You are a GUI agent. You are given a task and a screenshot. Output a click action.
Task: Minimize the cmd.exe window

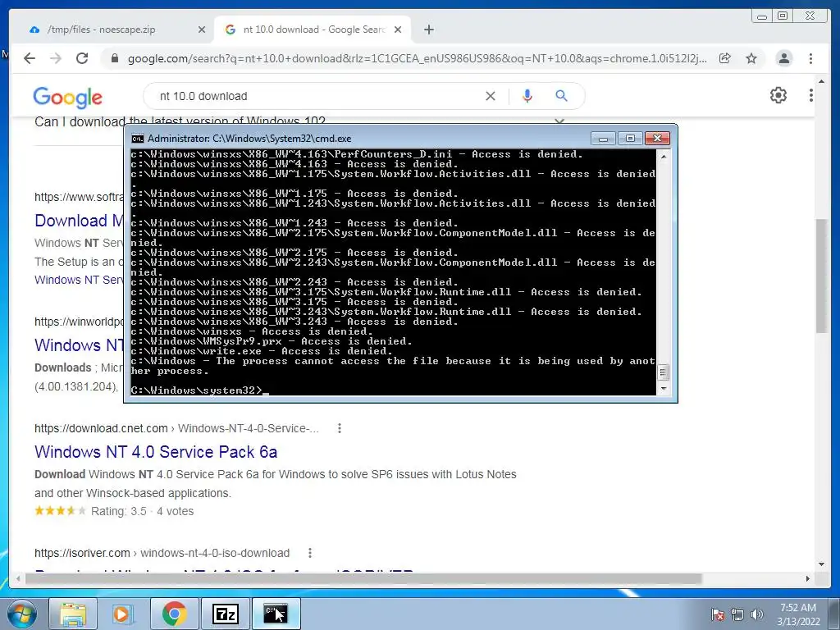603,139
